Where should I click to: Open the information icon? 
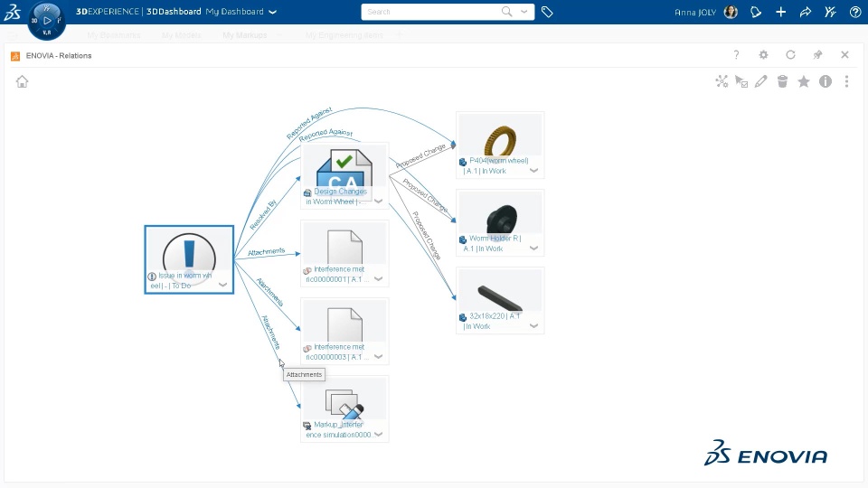pos(826,82)
